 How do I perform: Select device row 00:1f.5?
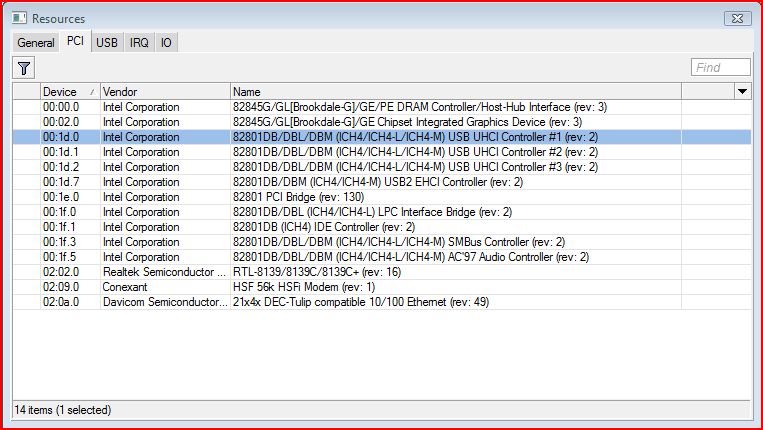coord(382,257)
